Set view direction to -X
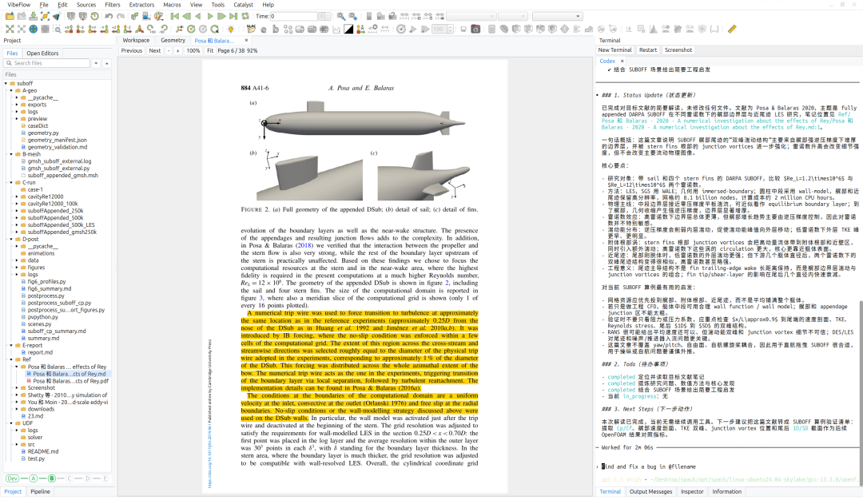 point(80,30)
